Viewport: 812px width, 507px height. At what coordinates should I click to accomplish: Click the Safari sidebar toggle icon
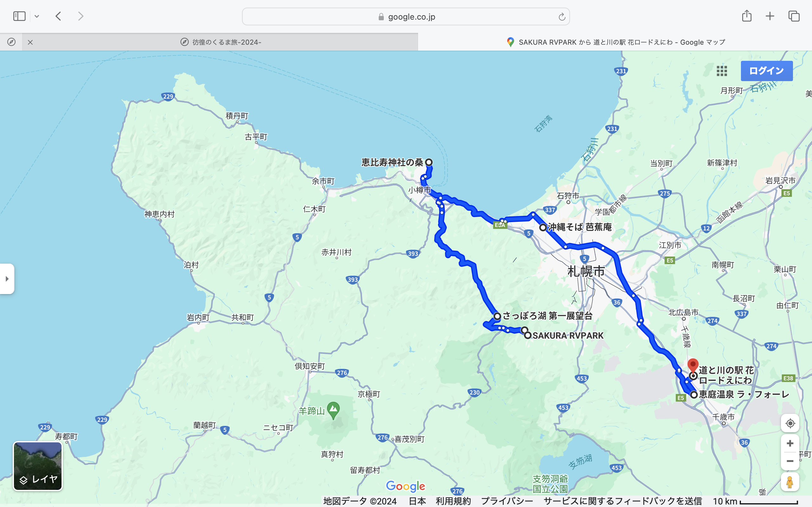point(19,16)
